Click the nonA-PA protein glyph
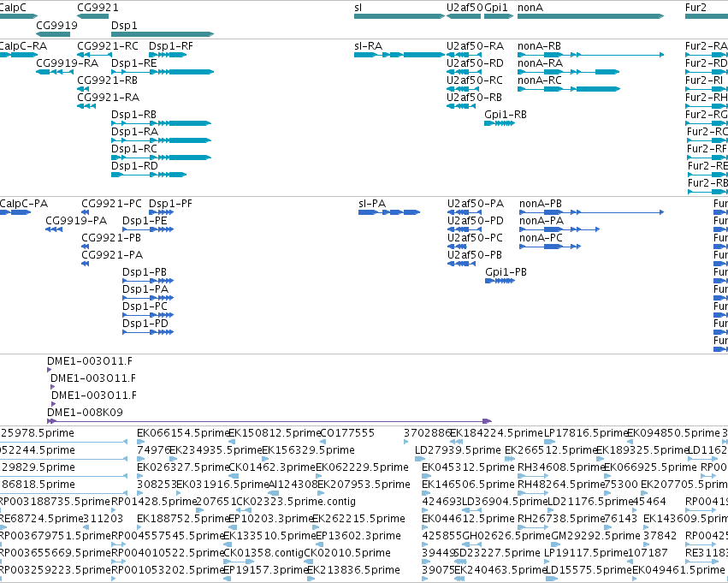The width and height of the screenshot is (728, 583). 559,229
